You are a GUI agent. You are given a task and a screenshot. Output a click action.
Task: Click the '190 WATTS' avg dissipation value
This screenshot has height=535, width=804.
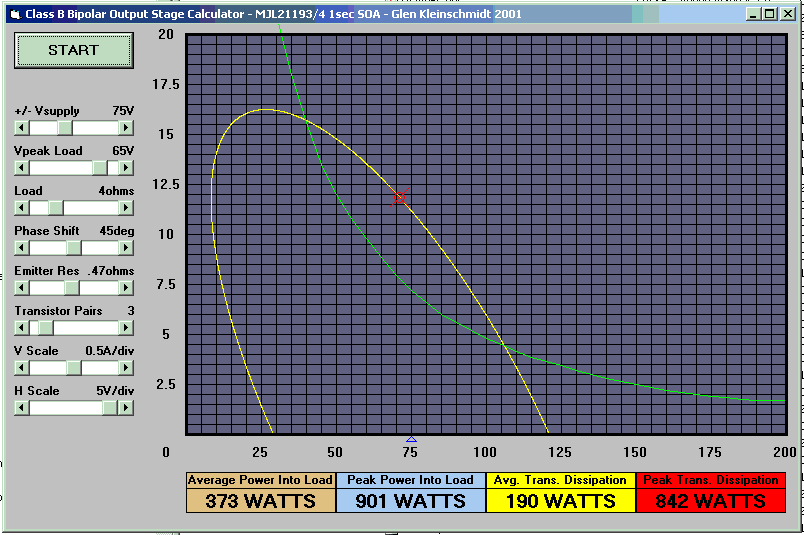pyautogui.click(x=560, y=501)
